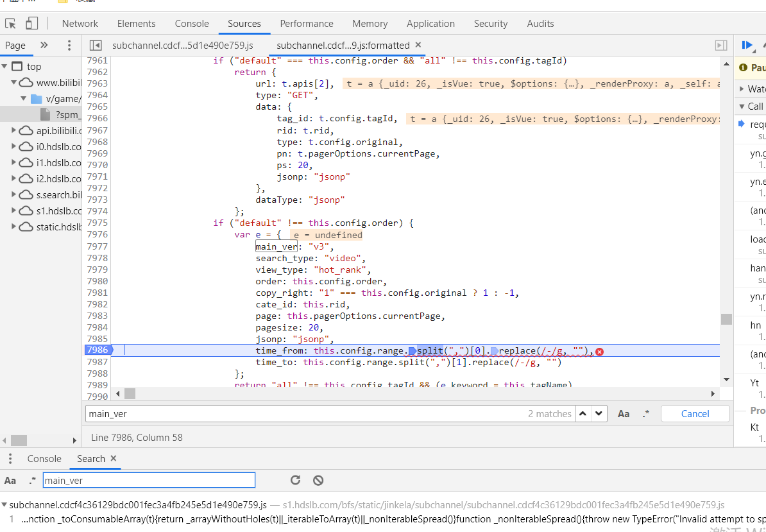The height and width of the screenshot is (532, 766).
Task: Open the Console panel tab
Action: (192, 24)
